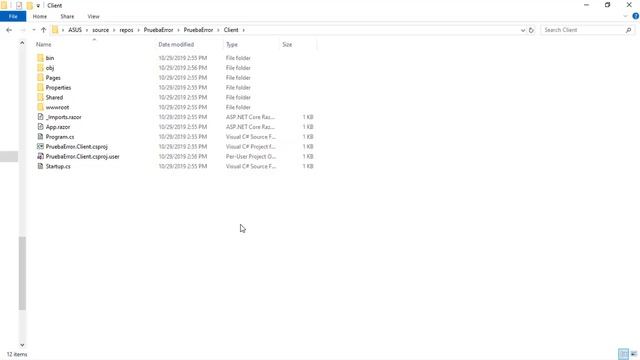
Task: Select the App.razor file name
Action: point(58,127)
